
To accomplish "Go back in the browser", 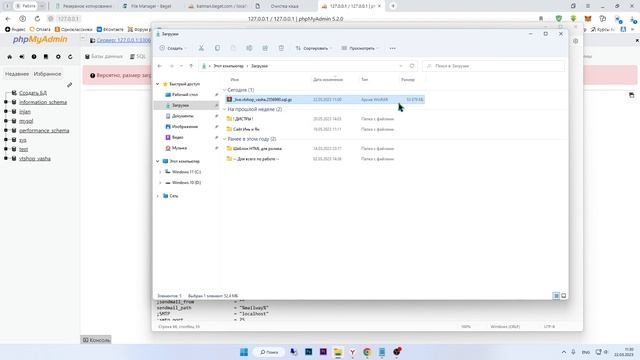I will coord(8,19).
